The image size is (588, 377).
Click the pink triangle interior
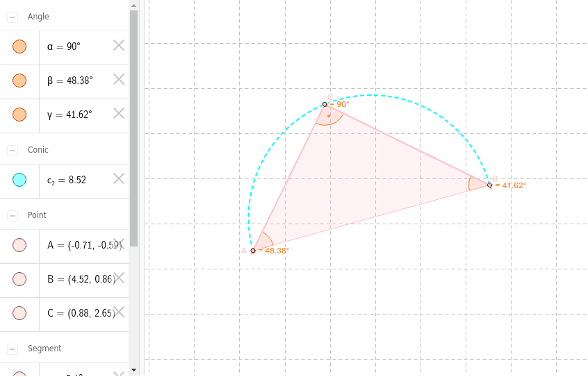[357, 180]
